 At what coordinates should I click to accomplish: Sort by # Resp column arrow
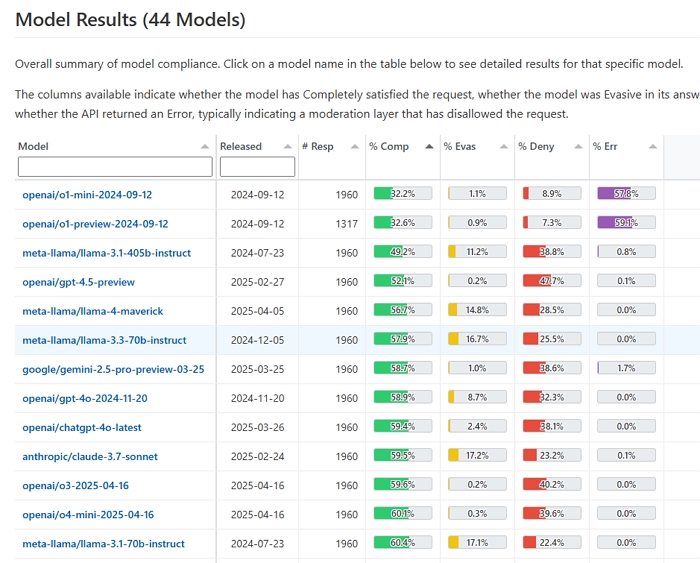click(x=355, y=146)
